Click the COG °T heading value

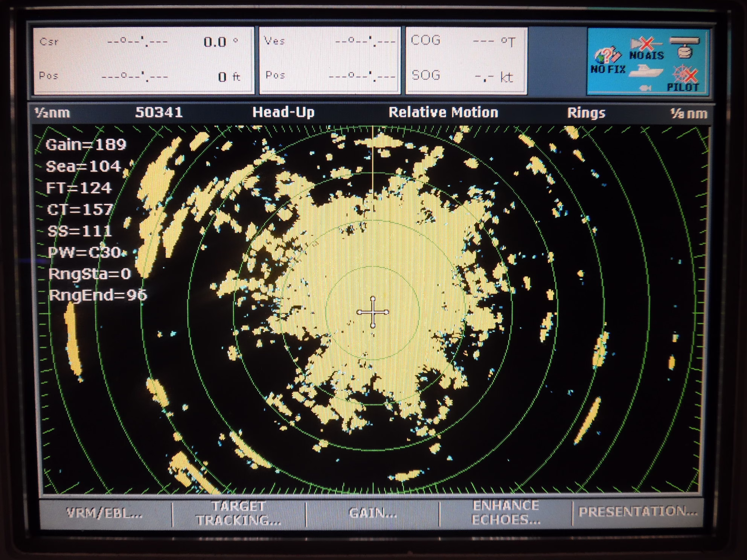click(494, 42)
